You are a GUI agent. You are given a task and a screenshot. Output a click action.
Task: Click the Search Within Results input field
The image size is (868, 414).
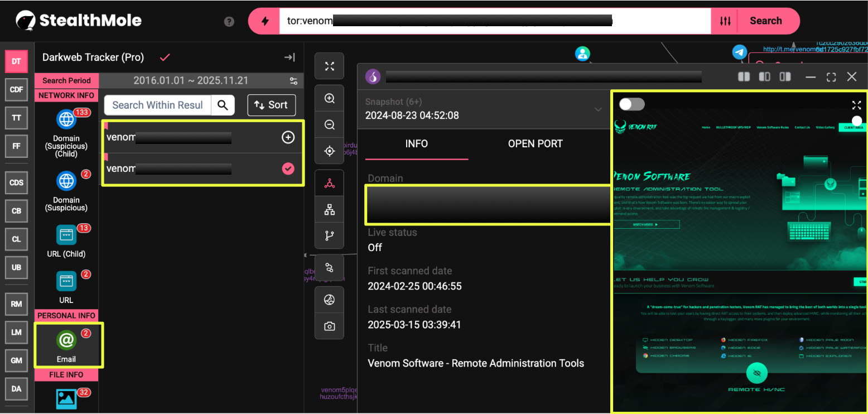(x=157, y=105)
